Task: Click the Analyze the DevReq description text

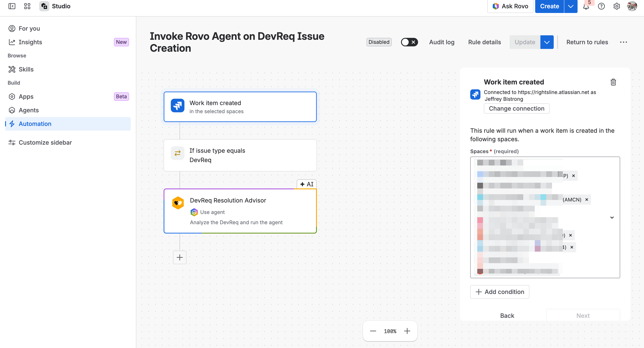Action: [236, 222]
